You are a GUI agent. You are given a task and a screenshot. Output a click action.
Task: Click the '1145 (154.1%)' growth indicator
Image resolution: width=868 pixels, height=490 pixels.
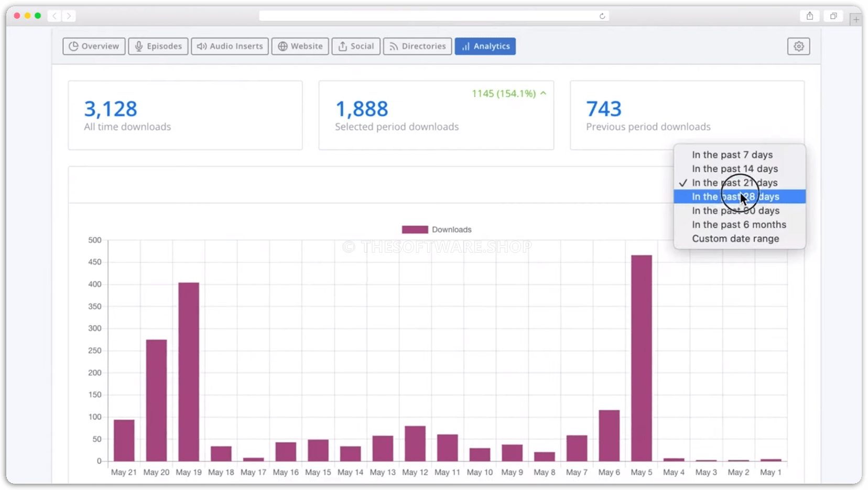coord(503,93)
